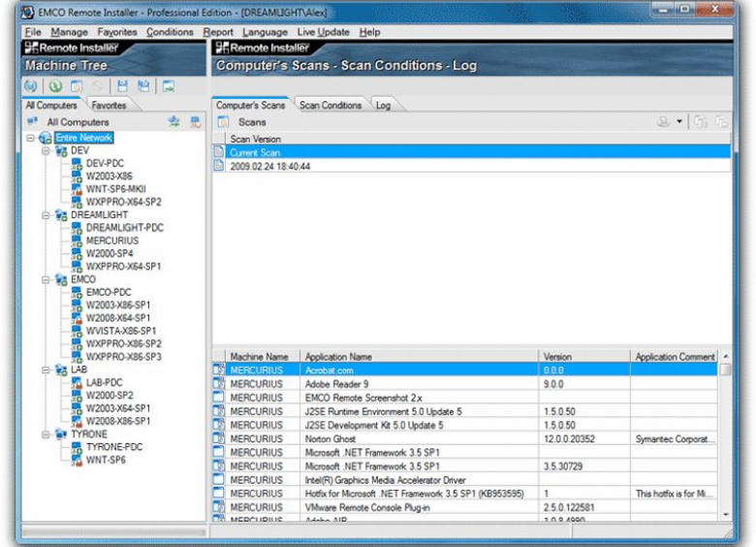Click the grayed stamp icon in Scans toolbar
Screen dimensions: 756x547
tap(663, 121)
